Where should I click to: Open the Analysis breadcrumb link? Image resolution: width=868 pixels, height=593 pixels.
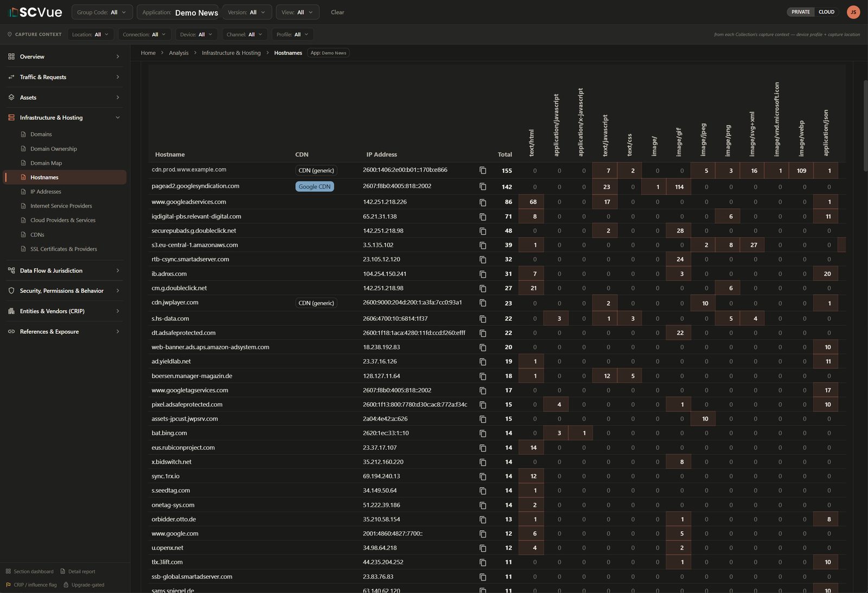(x=178, y=53)
